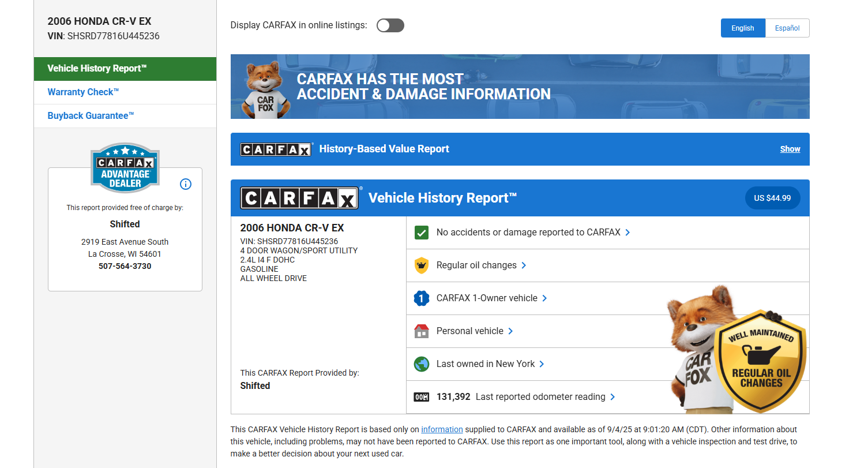Toggle Display CARFAX in online listings switch
Screen dimensions: 868x468
tap(390, 25)
